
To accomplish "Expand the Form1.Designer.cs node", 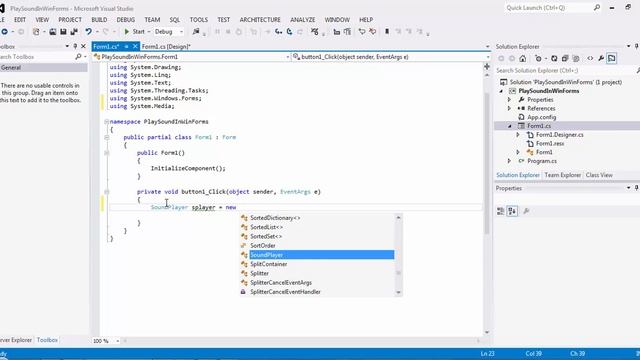I will coord(518,135).
